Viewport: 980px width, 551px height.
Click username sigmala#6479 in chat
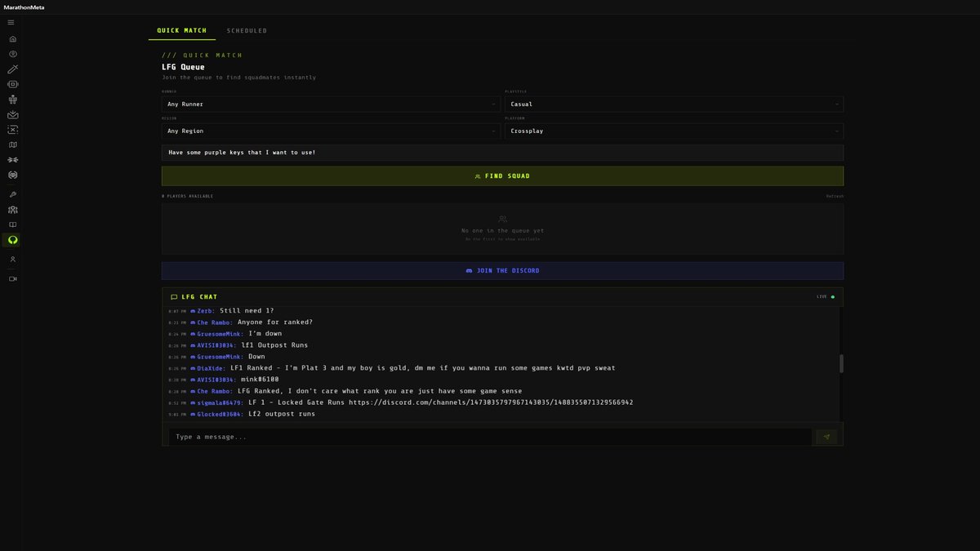(221, 402)
